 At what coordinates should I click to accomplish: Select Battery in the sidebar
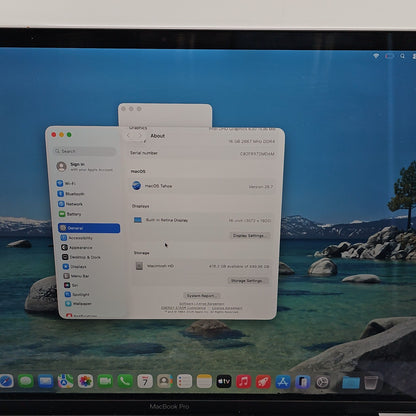[70, 214]
